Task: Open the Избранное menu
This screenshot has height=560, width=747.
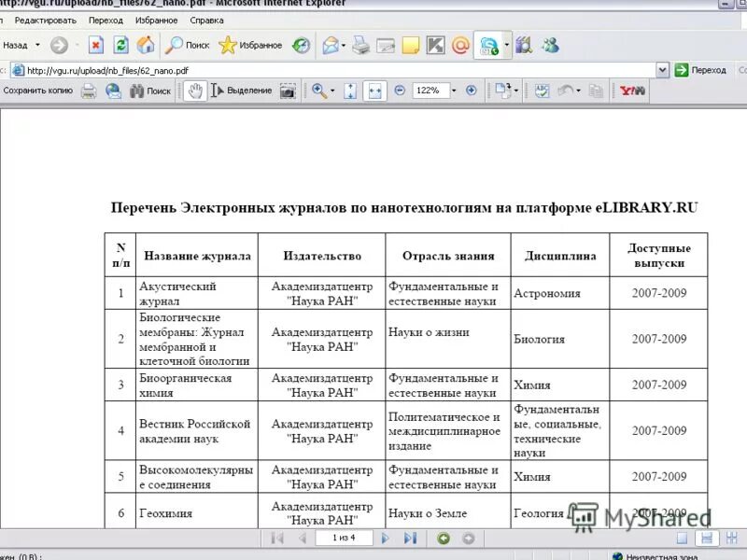Action: coord(156,21)
